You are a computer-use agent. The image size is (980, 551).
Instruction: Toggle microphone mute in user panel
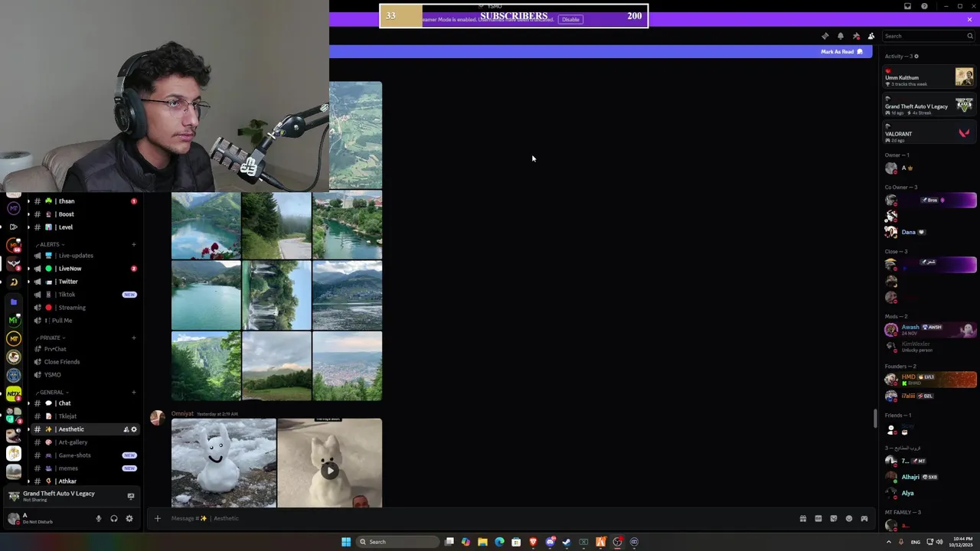[x=98, y=519]
